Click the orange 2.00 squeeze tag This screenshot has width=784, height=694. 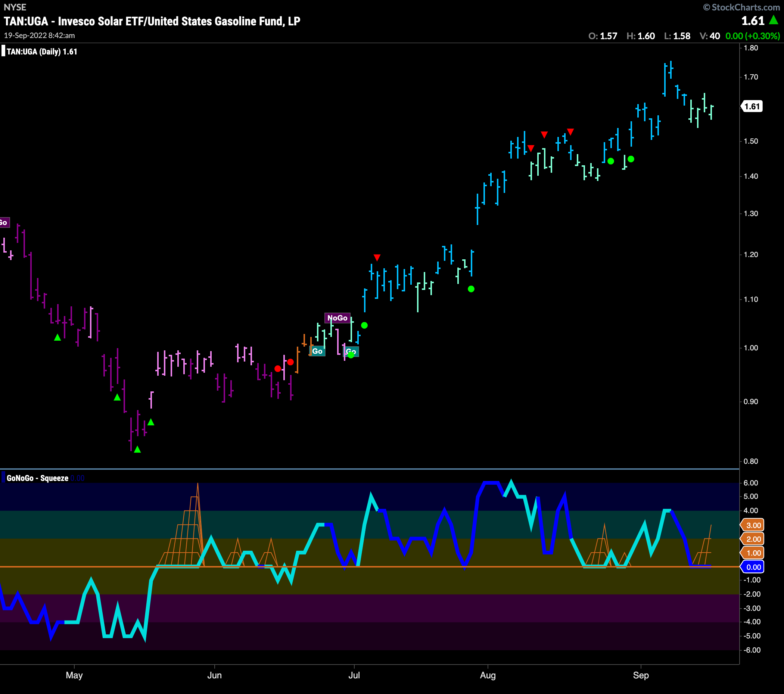[753, 539]
